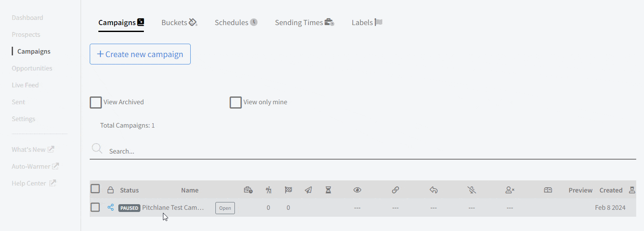The image size is (644, 231).
Task: Click the link clicks column icon
Action: point(395,190)
